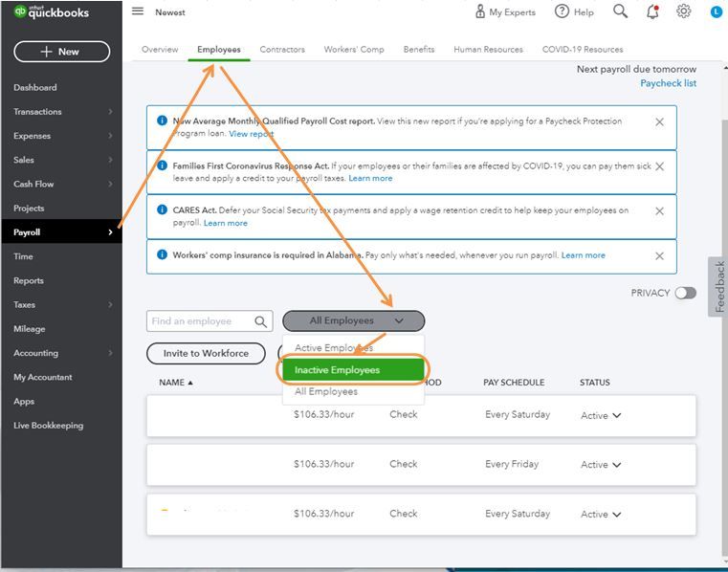Switch to the Overview tab
Viewport: 728px width, 572px height.
160,49
